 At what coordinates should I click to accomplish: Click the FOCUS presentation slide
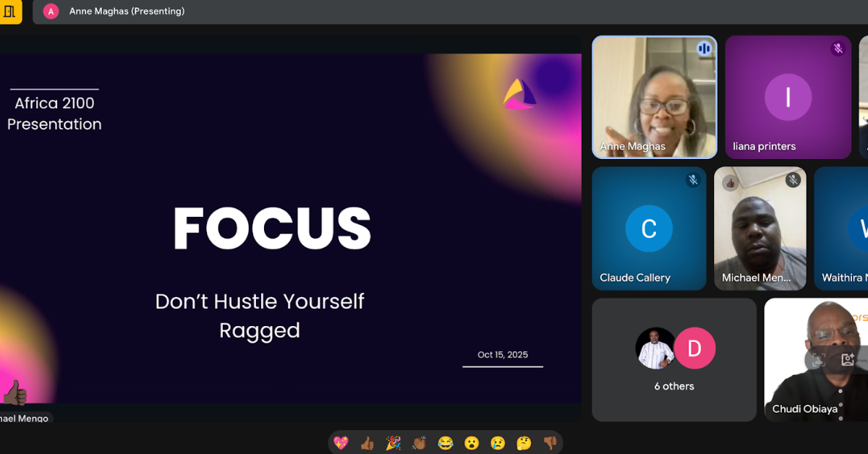pos(289,228)
